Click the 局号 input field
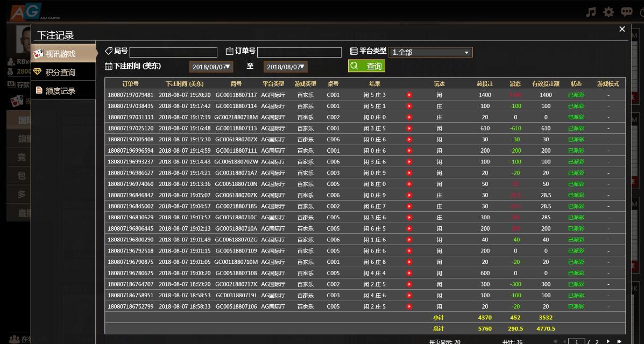This screenshot has height=344, width=644. coord(173,52)
